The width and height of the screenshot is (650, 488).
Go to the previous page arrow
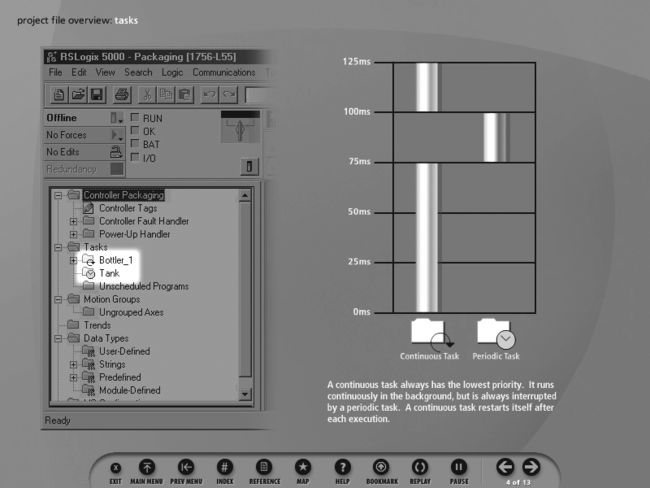click(505, 467)
